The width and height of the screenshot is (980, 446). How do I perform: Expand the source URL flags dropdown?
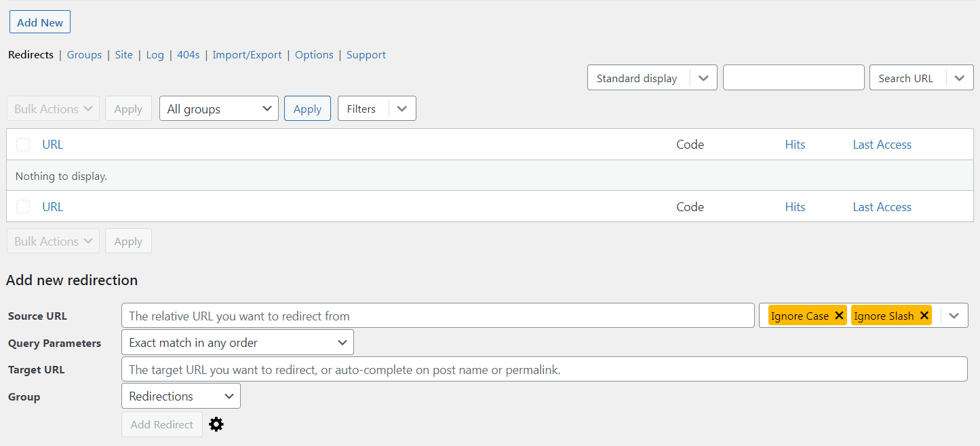[954, 315]
